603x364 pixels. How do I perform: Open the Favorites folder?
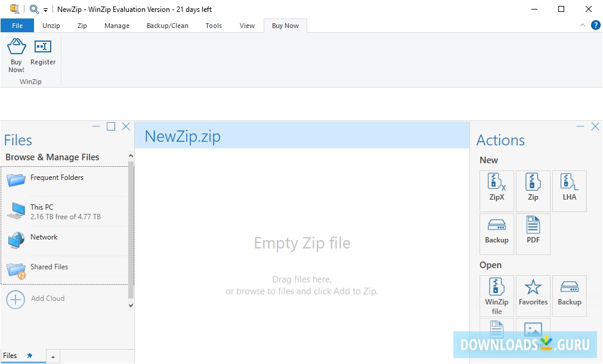[x=533, y=295]
